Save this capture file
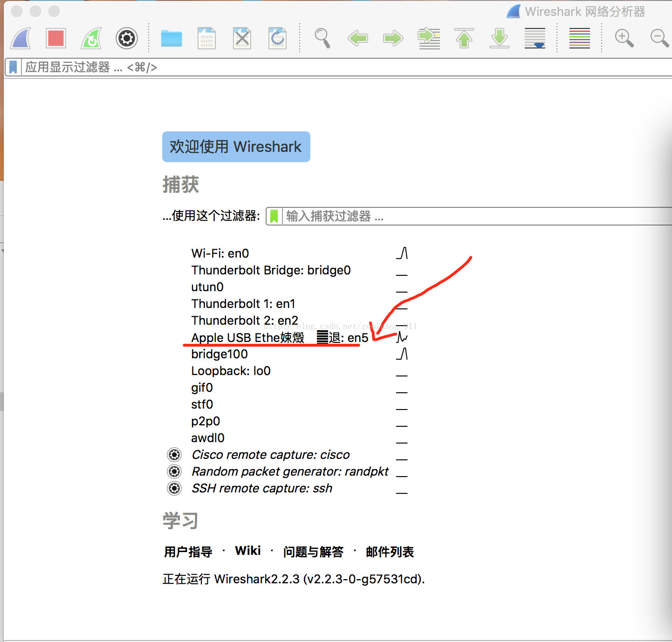672x642 pixels. tap(206, 38)
